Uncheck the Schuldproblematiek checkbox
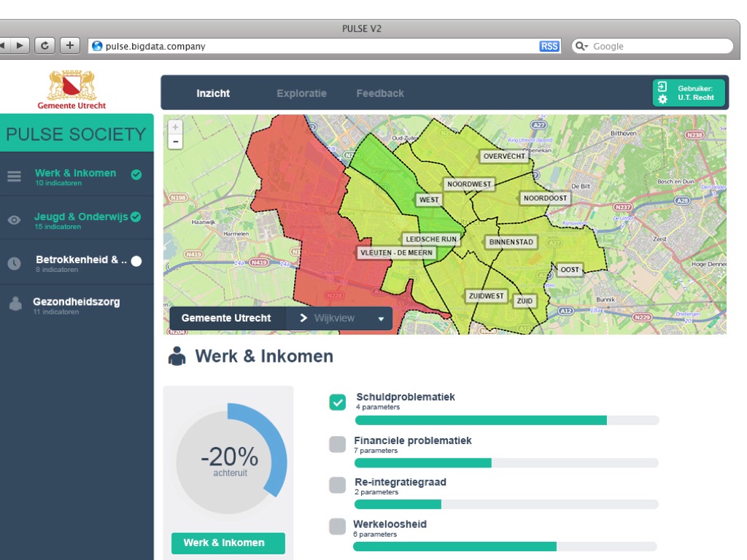Screen dimensions: 747x560 click(x=338, y=402)
